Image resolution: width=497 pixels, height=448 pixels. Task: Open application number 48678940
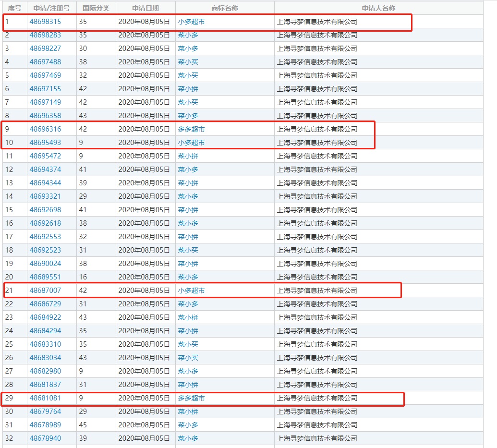coord(45,438)
